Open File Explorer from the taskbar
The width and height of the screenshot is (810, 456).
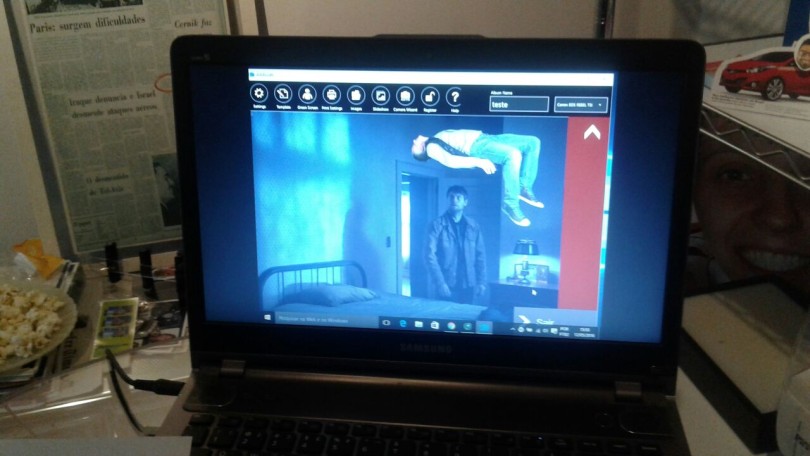(x=418, y=324)
